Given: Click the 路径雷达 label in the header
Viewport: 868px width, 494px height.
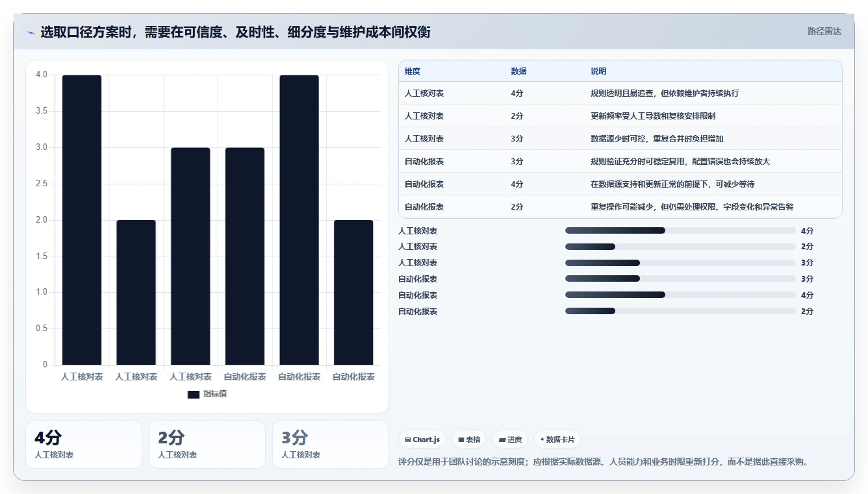Looking at the screenshot, I should (824, 31).
